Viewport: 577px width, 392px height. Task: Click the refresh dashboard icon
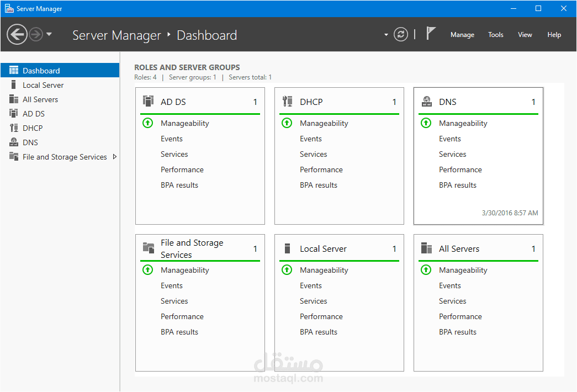[x=401, y=34]
